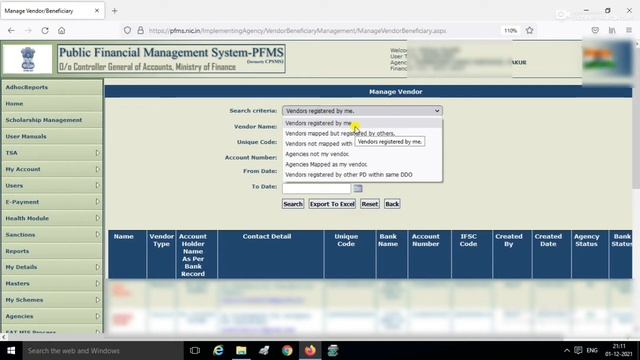Open Chrome from taskbar
Screen dimensions: 640x360
coord(287,351)
